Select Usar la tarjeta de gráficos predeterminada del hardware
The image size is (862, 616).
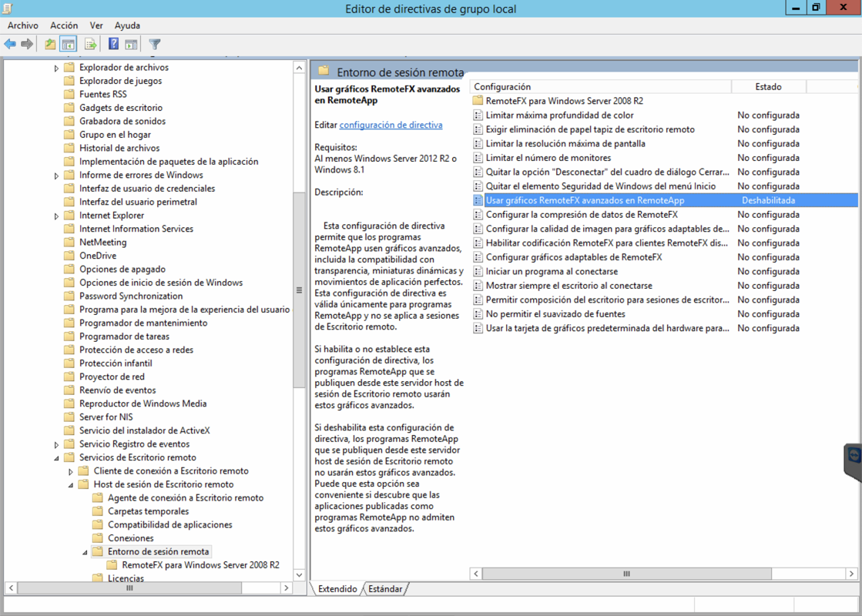coord(608,328)
